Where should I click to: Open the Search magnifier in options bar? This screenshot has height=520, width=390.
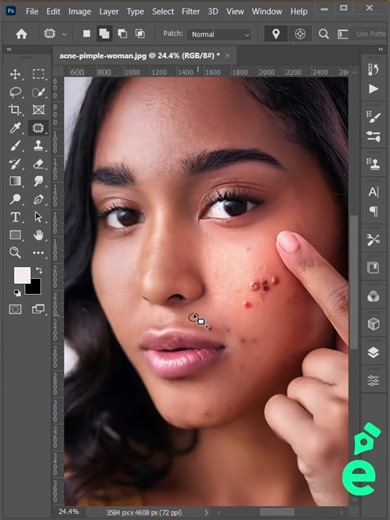pos(323,34)
